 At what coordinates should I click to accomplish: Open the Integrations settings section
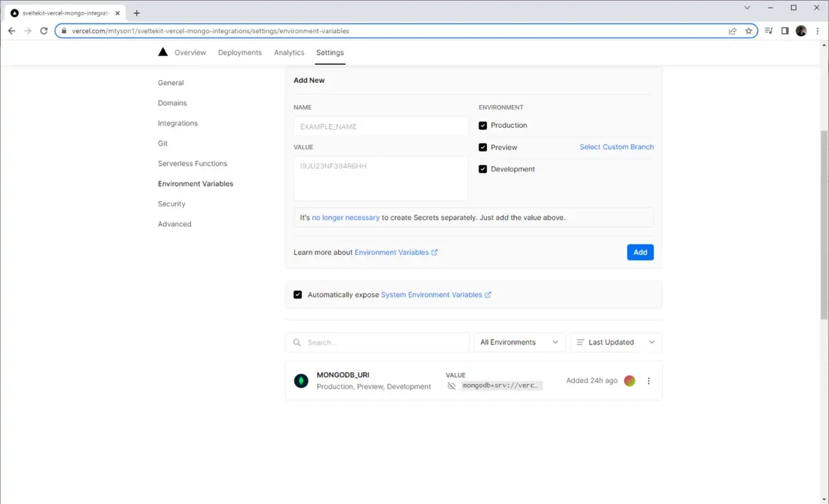178,123
